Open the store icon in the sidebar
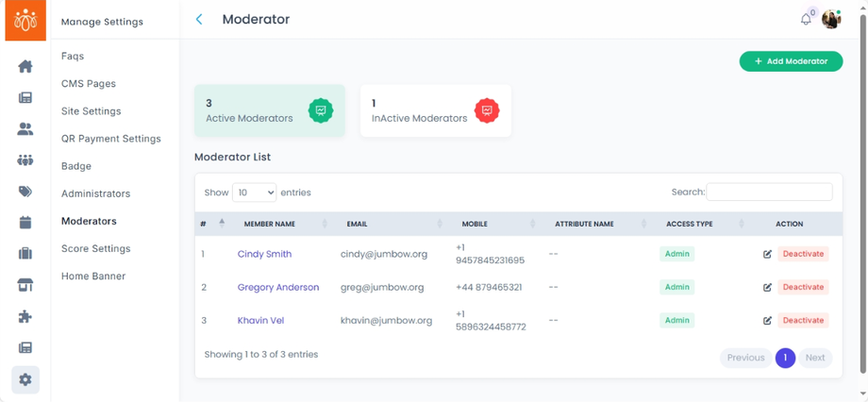 click(25, 285)
